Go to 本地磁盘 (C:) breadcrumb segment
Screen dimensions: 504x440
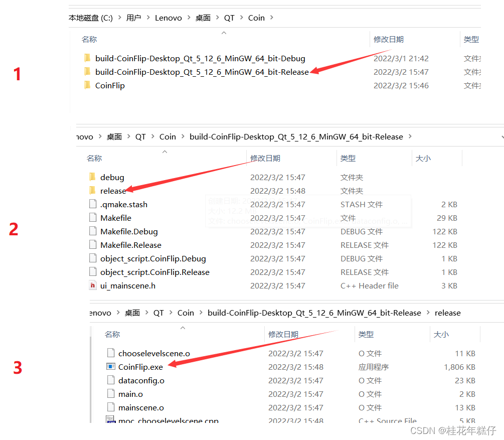(91, 18)
